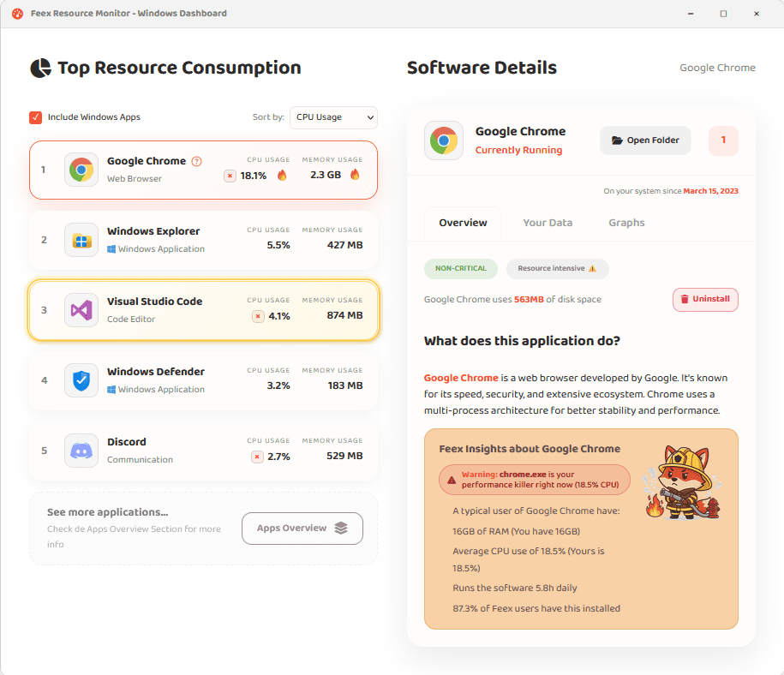Click the chrome.exe performance warning banner
The height and width of the screenshot is (675, 784).
coord(534,480)
